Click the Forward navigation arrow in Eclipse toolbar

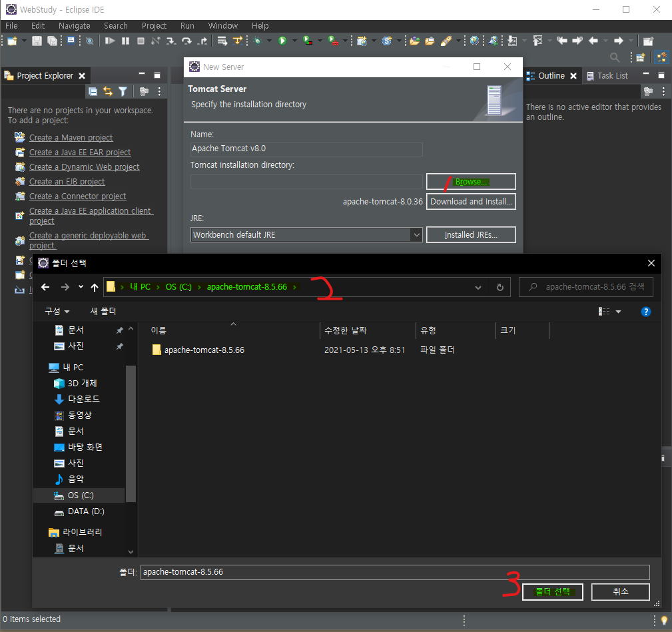[619, 41]
